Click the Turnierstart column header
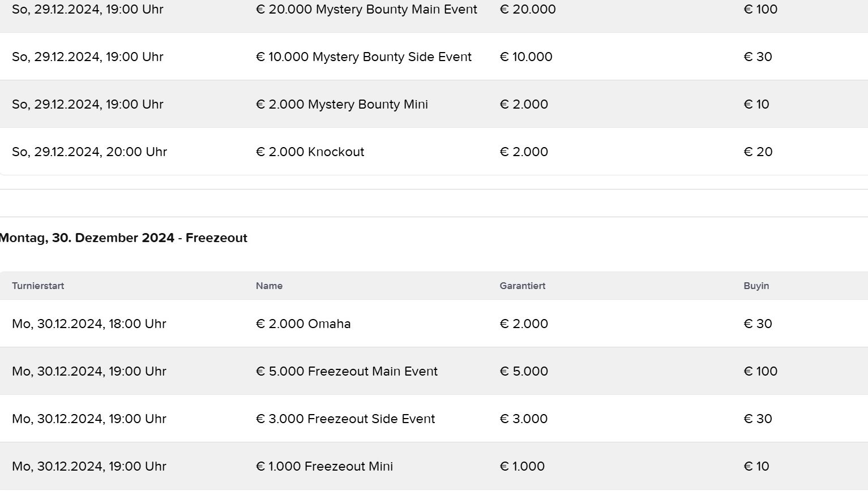This screenshot has height=491, width=868. (38, 286)
